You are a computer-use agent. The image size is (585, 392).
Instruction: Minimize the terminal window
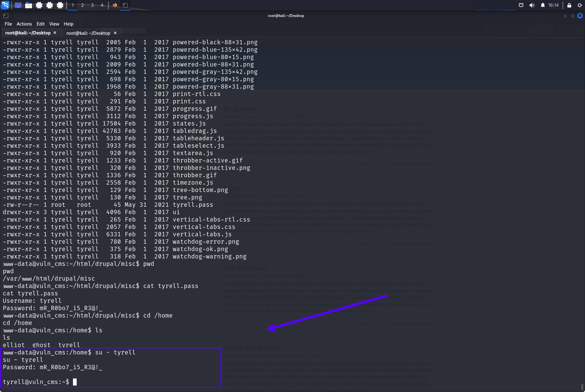point(565,16)
